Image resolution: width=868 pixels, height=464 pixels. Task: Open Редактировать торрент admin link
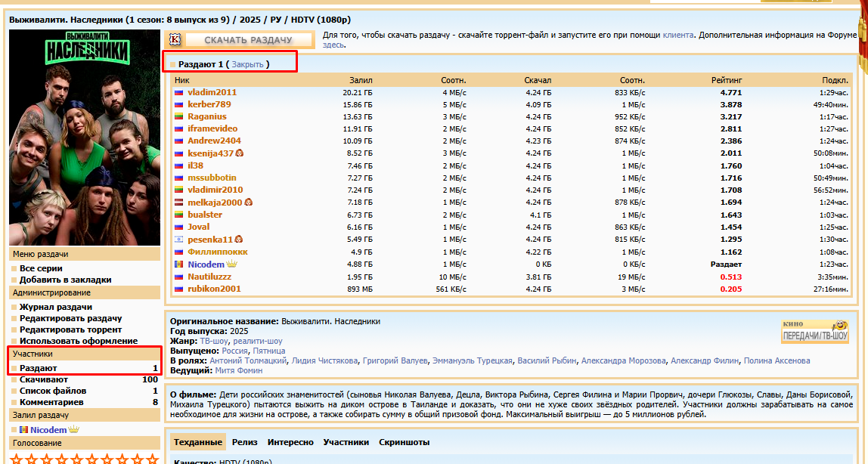(x=70, y=329)
